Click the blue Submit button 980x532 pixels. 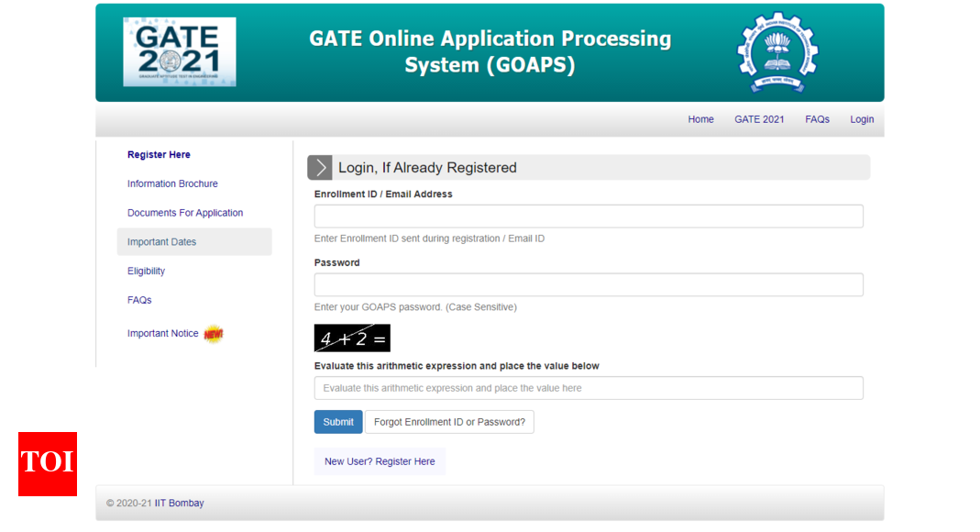338,422
